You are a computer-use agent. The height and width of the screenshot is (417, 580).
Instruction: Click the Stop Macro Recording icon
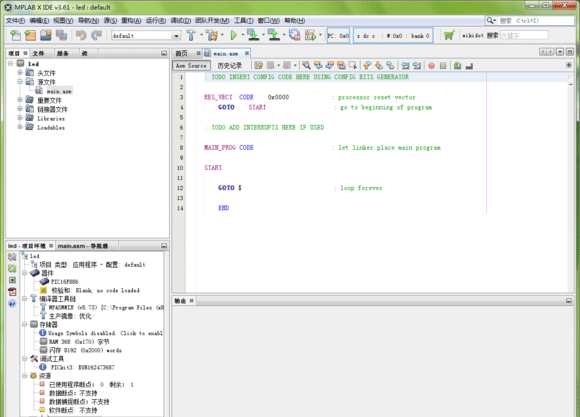click(x=443, y=65)
